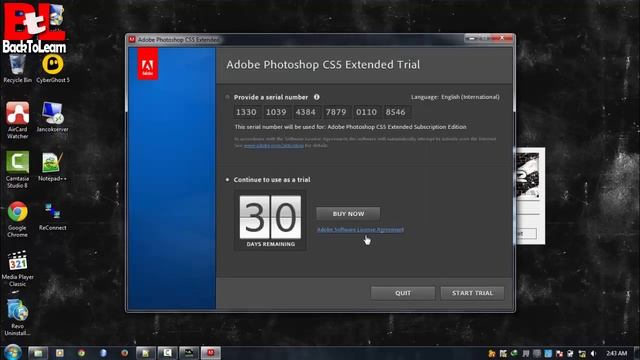Click the serial field containing 1039
This screenshot has width=640, height=360.
pyautogui.click(x=276, y=112)
